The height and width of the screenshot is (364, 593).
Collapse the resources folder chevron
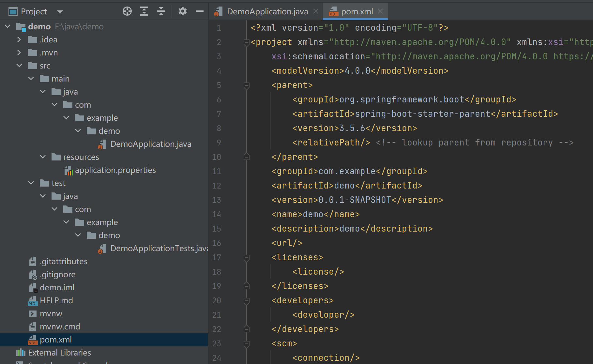click(x=43, y=157)
